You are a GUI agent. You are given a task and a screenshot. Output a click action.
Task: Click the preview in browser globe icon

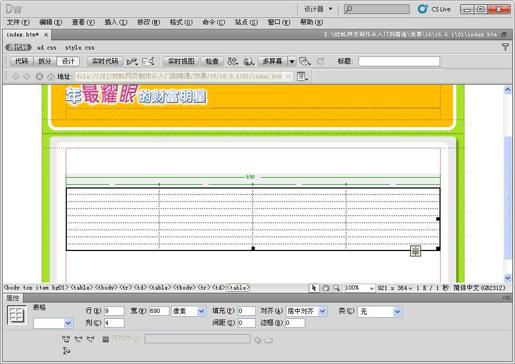[x=248, y=61]
